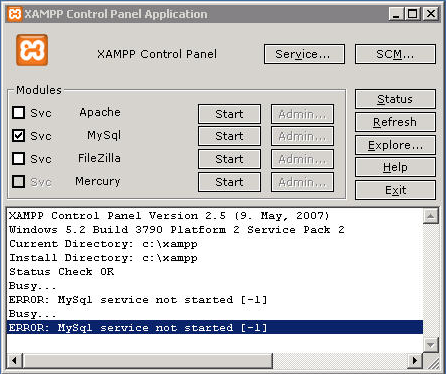Open the SCM... button

pyautogui.click(x=395, y=54)
